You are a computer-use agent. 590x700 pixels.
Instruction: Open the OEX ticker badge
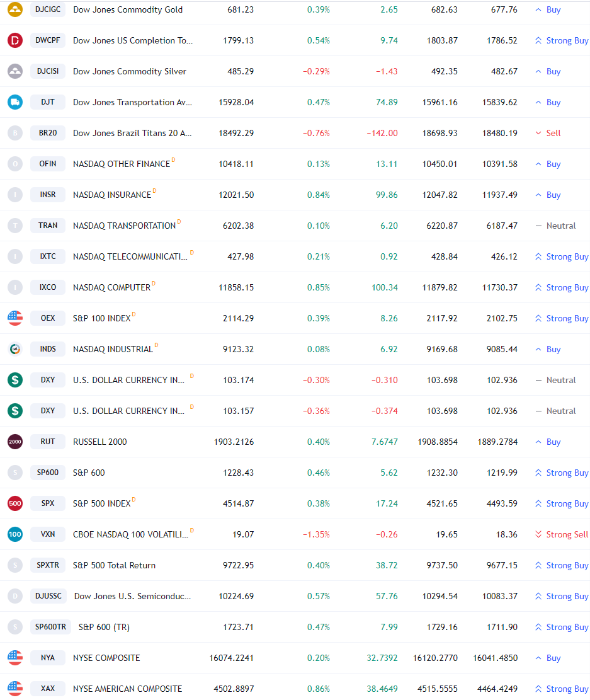48,318
